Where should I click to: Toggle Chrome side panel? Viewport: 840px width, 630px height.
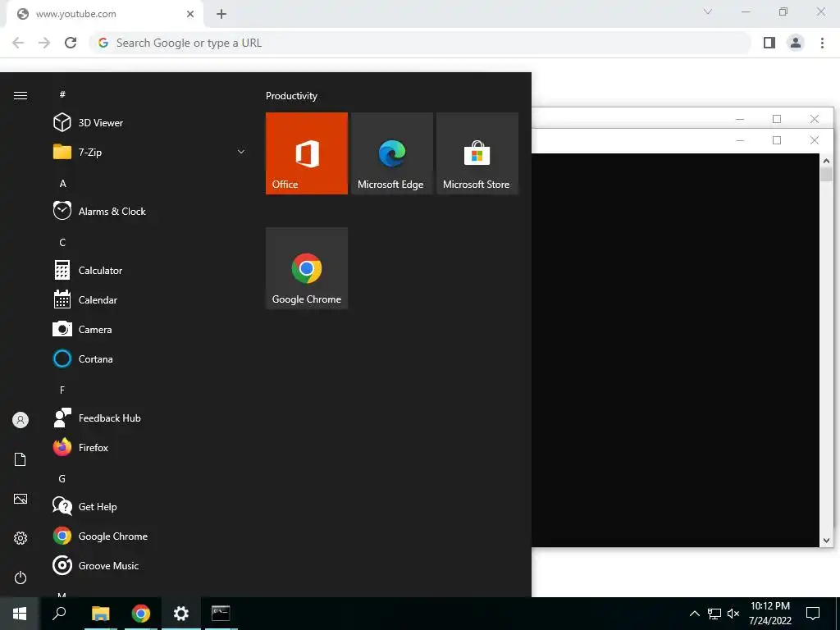point(769,43)
